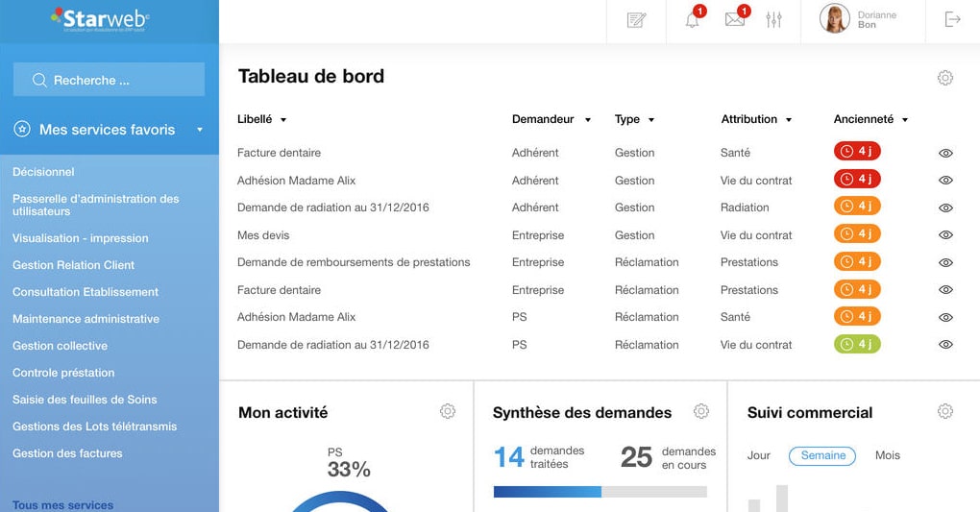980x512 pixels.
Task: Click Dorianne Bon profile avatar
Action: [x=834, y=19]
